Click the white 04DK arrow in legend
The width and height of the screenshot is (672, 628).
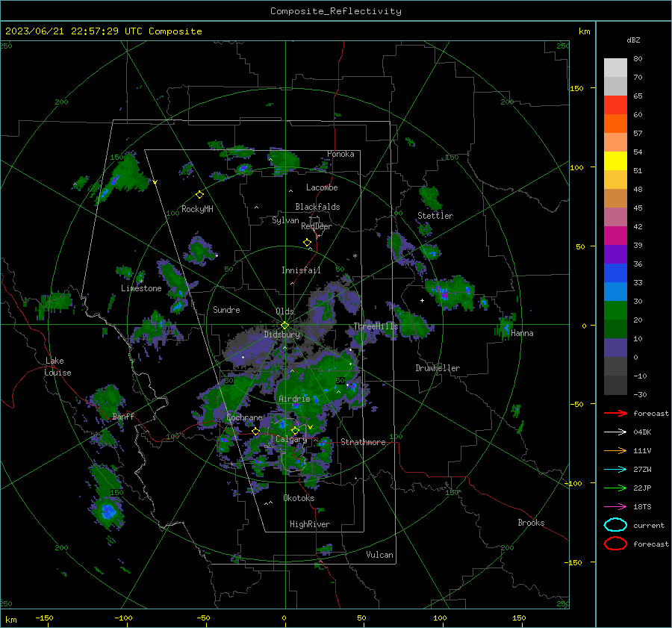tap(615, 432)
